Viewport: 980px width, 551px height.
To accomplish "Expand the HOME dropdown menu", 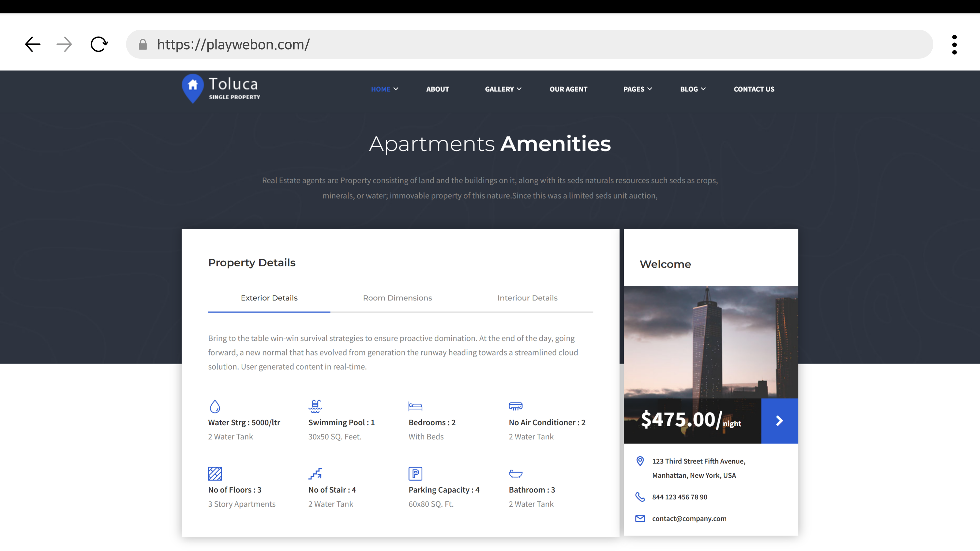I will (x=384, y=89).
